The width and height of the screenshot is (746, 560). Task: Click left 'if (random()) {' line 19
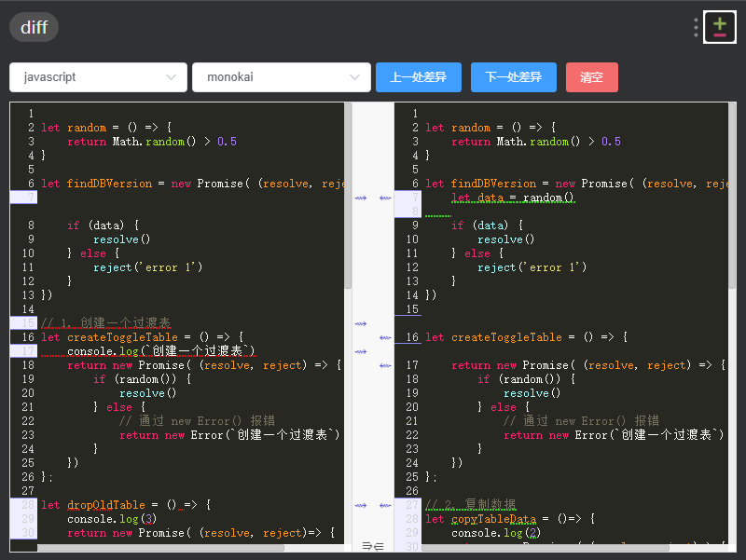143,379
